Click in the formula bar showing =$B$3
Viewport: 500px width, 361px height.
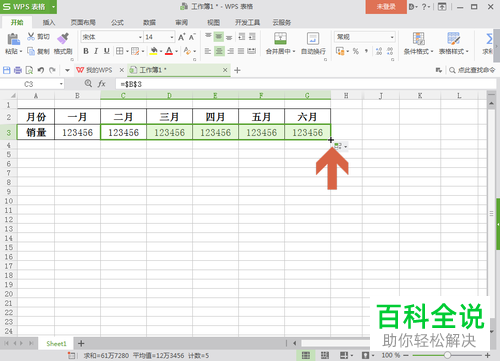pyautogui.click(x=307, y=84)
